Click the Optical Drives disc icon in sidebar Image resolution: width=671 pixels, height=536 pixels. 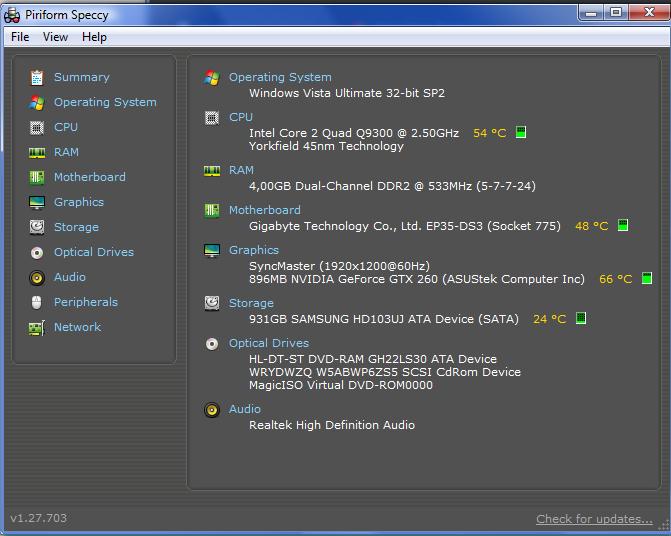click(37, 253)
